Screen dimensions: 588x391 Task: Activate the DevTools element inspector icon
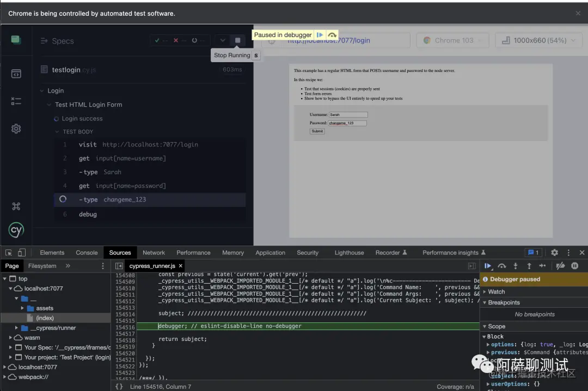(x=9, y=253)
